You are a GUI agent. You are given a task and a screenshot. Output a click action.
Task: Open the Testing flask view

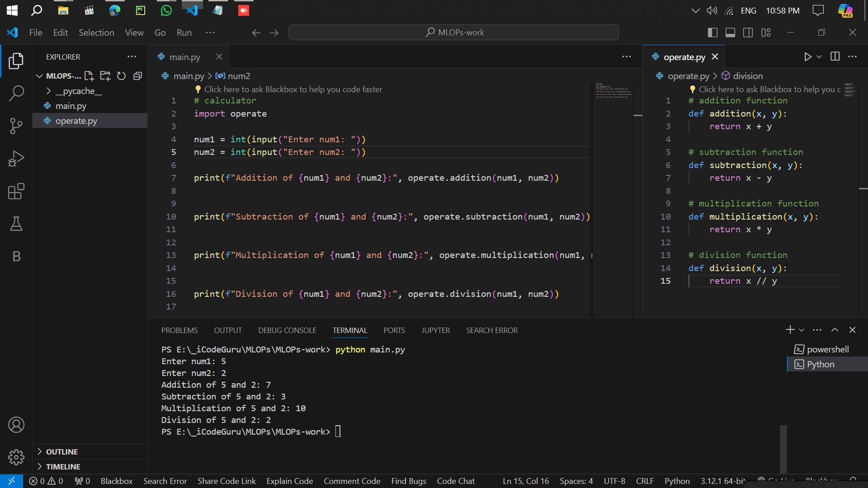click(x=16, y=224)
